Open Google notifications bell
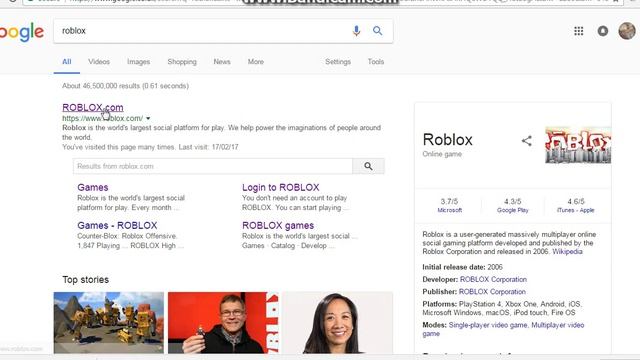This screenshot has width=640, height=360. coord(602,31)
